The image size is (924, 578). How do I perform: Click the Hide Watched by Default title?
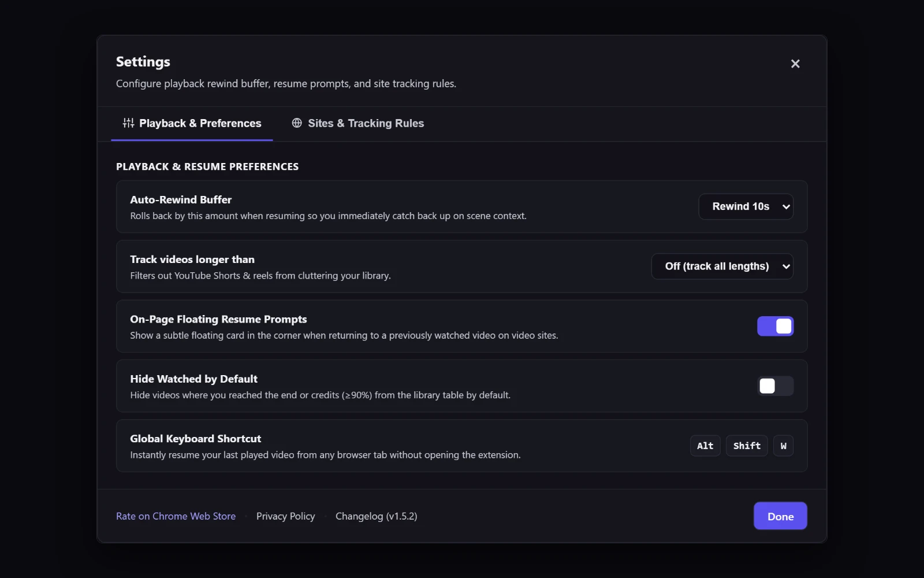193,379
